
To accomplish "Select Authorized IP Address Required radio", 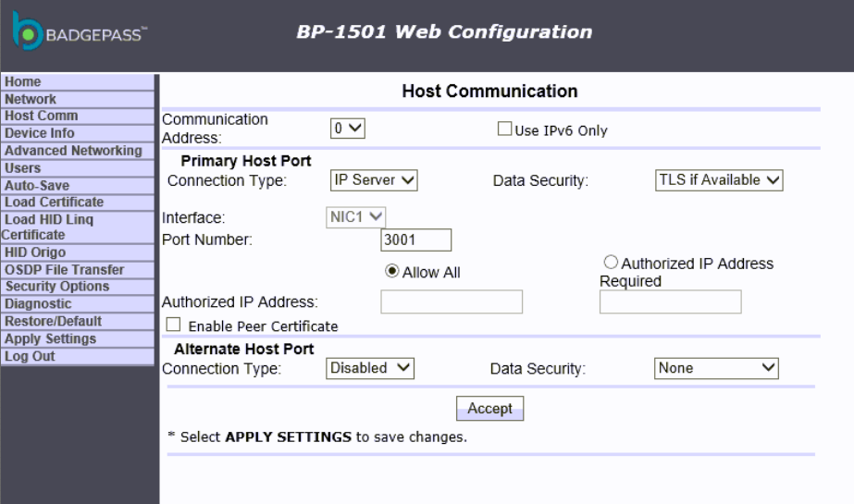I will click(x=611, y=263).
